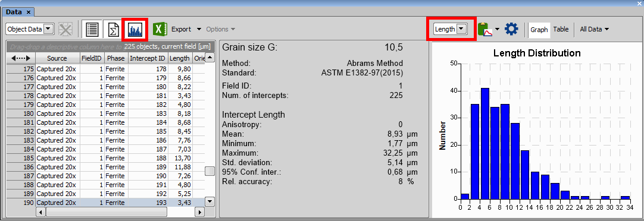Viewport: 644px width, 221px height.
Task: Open the Object Data dropdown
Action: coord(30,29)
